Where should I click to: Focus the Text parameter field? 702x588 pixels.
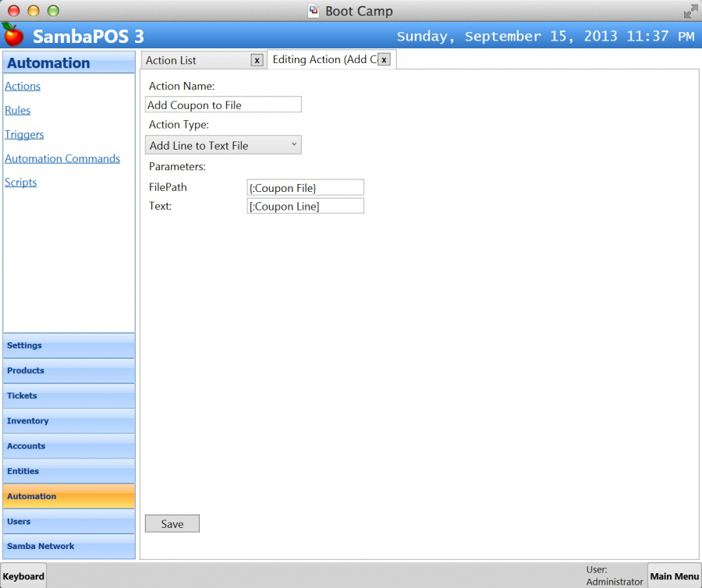click(x=305, y=206)
